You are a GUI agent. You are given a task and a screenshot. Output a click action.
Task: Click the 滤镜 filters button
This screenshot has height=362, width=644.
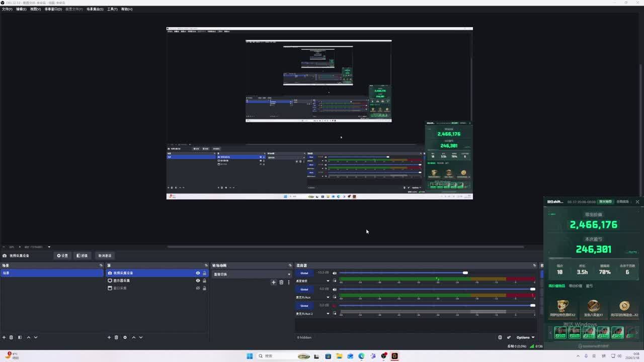tap(82, 255)
